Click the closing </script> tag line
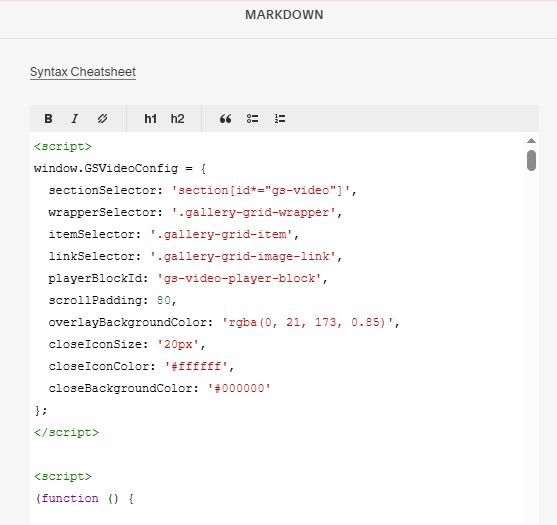Viewport: 557px width, 525px height. pyautogui.click(x=66, y=432)
